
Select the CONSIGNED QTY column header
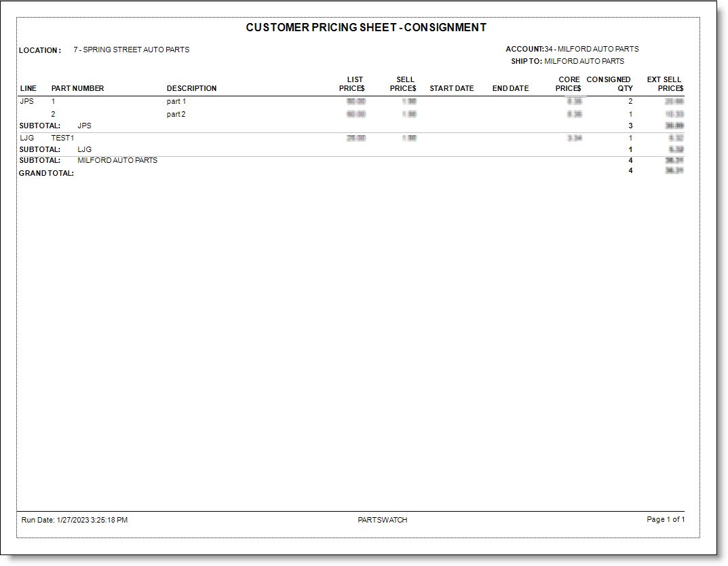609,84
